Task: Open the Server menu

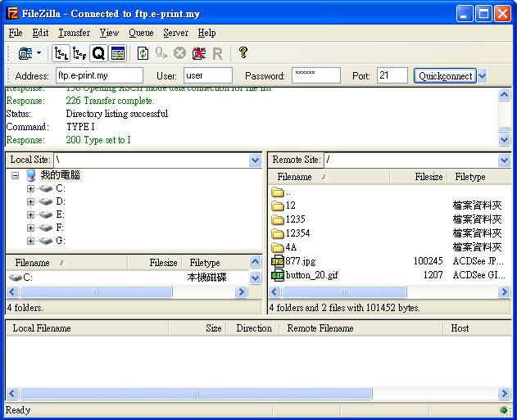Action: coord(175,33)
